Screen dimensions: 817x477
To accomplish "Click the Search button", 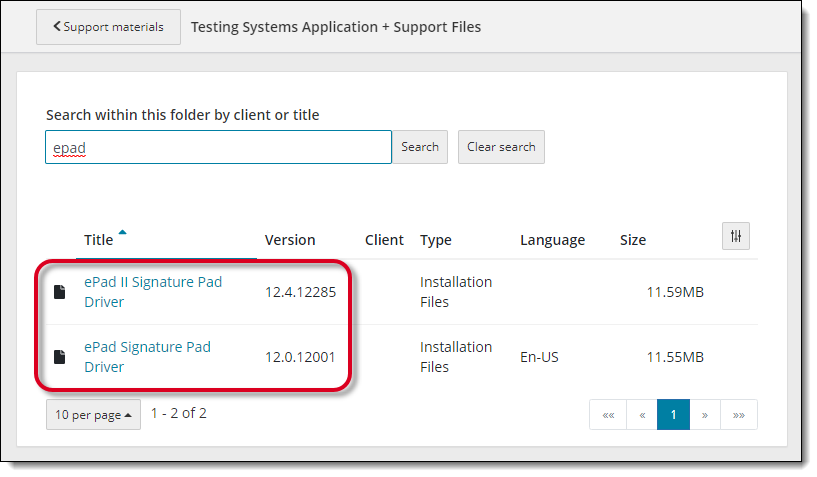I will pyautogui.click(x=420, y=147).
